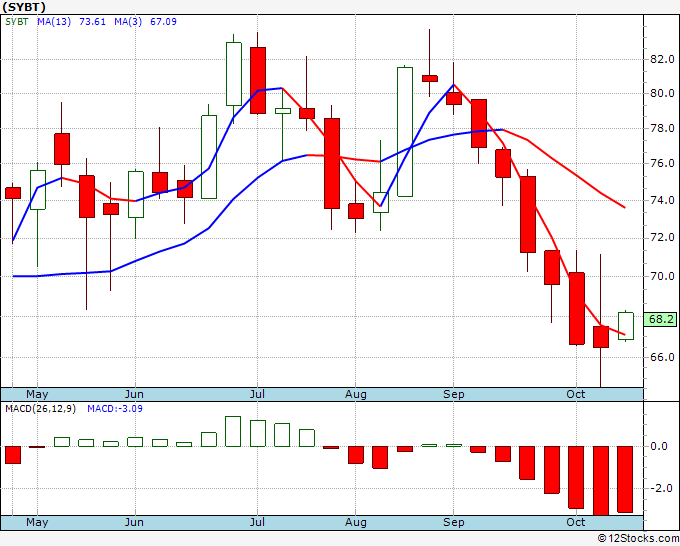
Task: Click the 82.0 price axis label
Action: [662, 59]
